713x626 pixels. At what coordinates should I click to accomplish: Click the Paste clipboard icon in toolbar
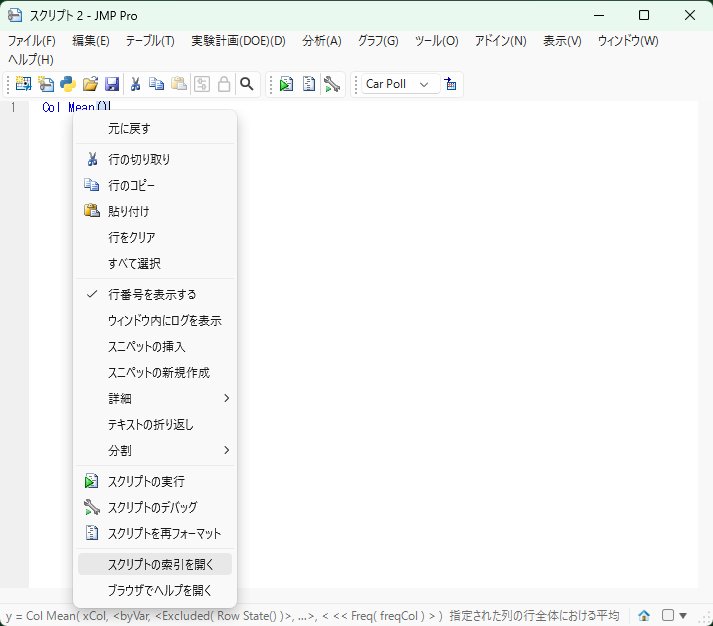(179, 84)
